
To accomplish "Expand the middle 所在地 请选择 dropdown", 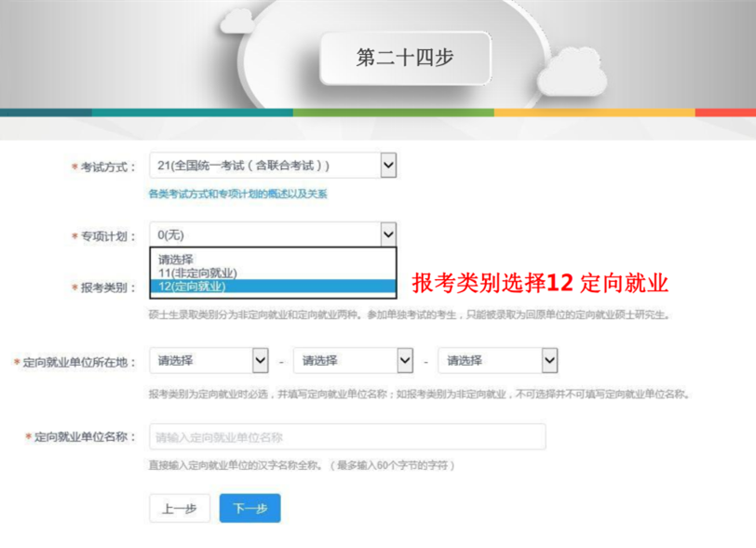I will tap(353, 360).
